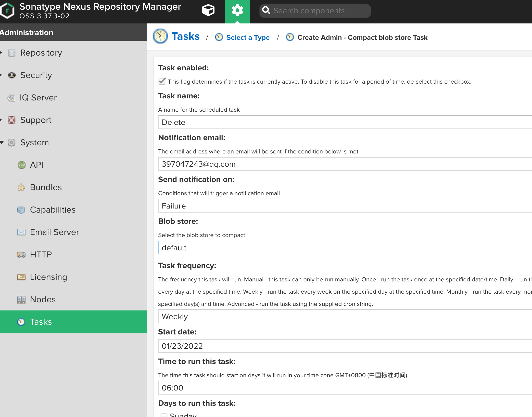
Task: Open the Time to run dropdown
Action: click(345, 388)
